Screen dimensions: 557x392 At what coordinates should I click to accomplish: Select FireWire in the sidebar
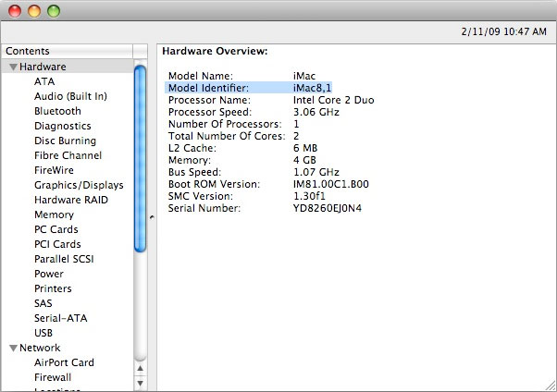(54, 170)
